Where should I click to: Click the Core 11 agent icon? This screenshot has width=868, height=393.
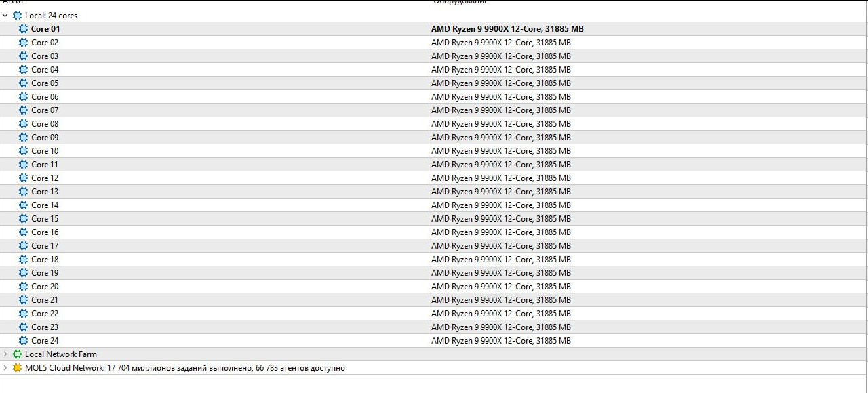[x=24, y=164]
